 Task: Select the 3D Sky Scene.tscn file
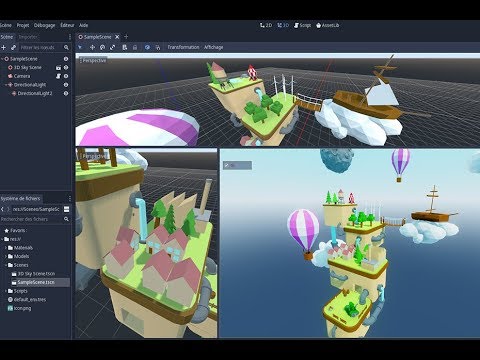coord(36,274)
